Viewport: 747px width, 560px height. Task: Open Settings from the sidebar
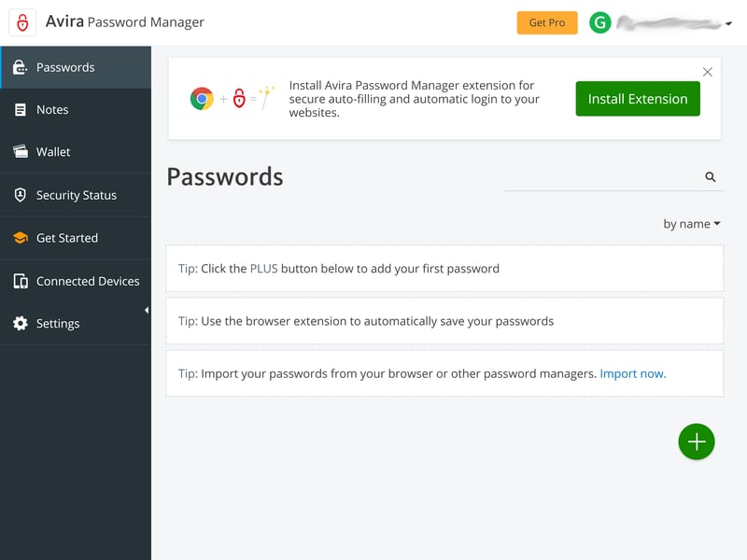tap(76, 323)
